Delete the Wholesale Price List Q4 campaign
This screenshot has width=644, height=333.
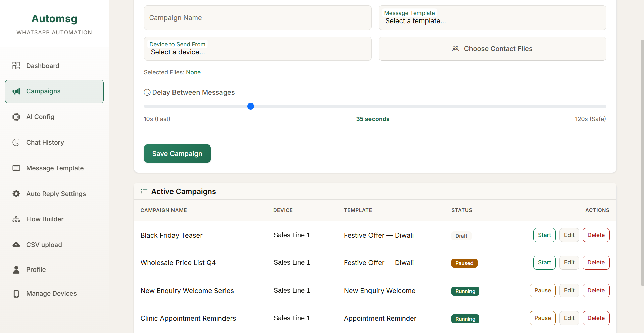(596, 263)
